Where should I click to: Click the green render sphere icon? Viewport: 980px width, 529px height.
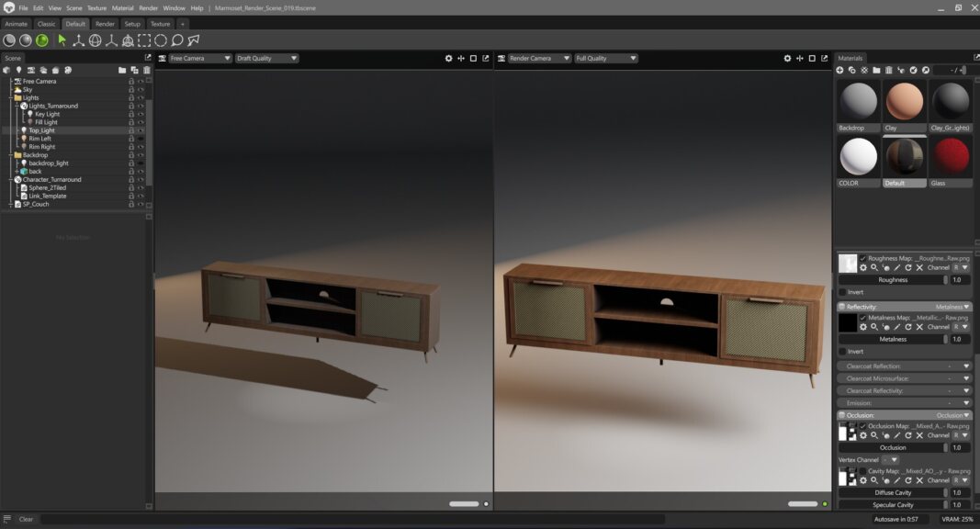point(42,40)
